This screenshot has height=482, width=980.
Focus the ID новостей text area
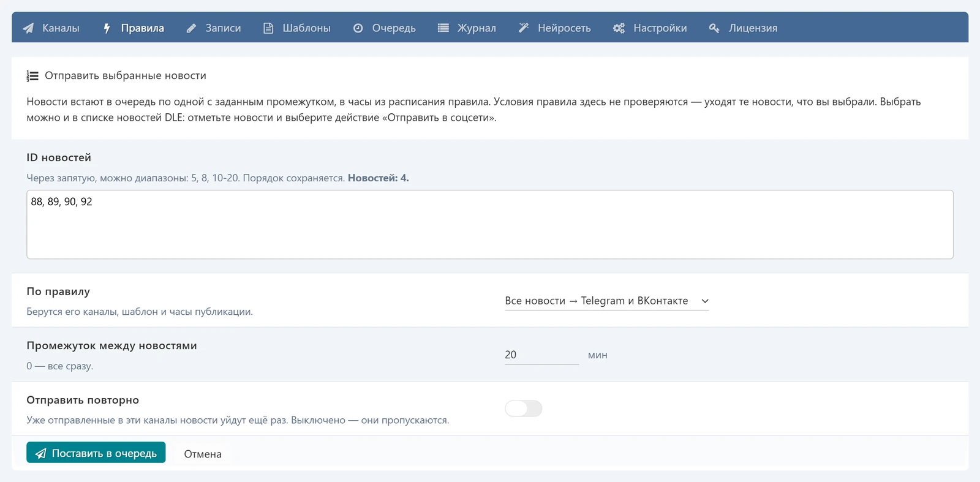(490, 224)
